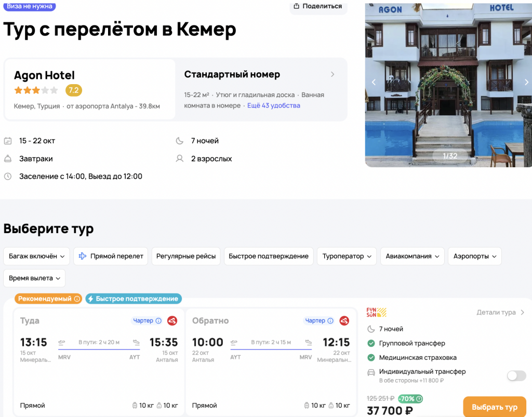Select Регулярные рейсы filter
This screenshot has height=417, width=532.
click(x=187, y=256)
